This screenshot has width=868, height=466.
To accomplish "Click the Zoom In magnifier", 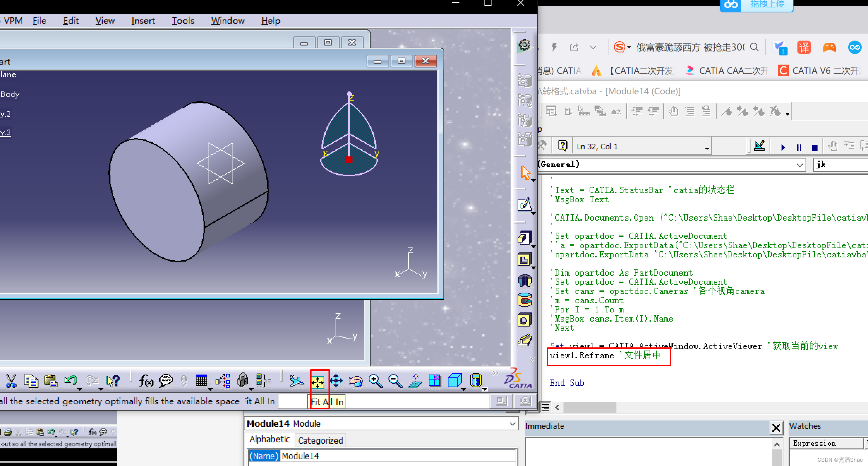I will click(375, 381).
